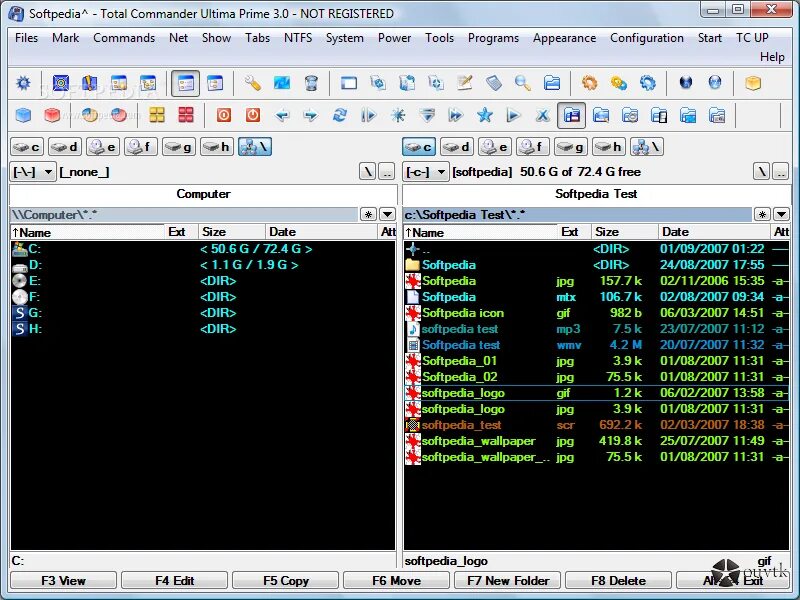Viewport: 800px width, 600px height.
Task: Click the blue right arrow forward icon
Action: point(310,115)
